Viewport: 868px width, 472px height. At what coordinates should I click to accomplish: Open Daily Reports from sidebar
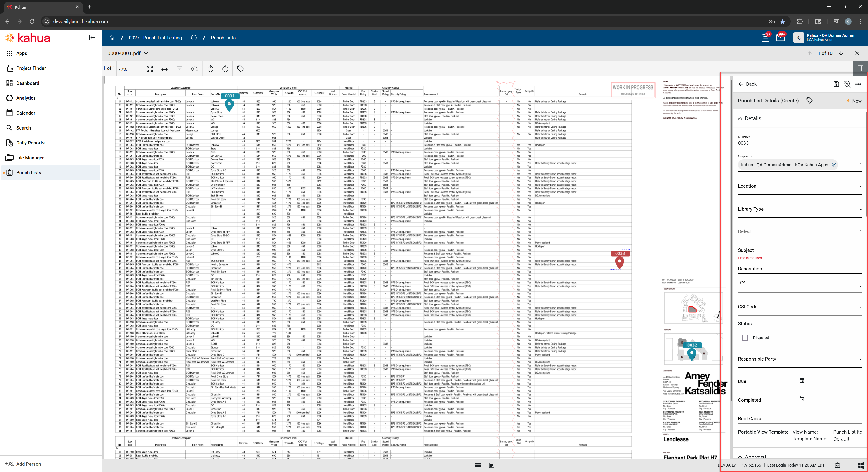(x=30, y=143)
